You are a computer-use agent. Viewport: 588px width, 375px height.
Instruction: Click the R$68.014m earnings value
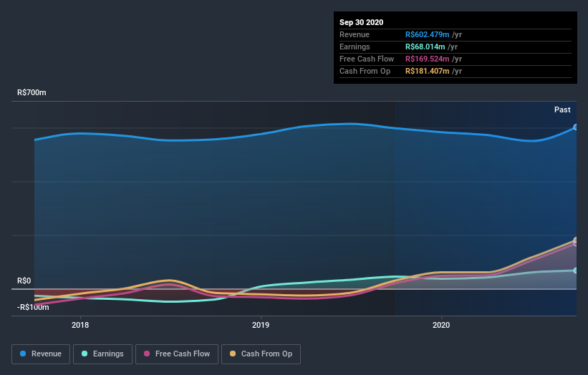coord(425,47)
